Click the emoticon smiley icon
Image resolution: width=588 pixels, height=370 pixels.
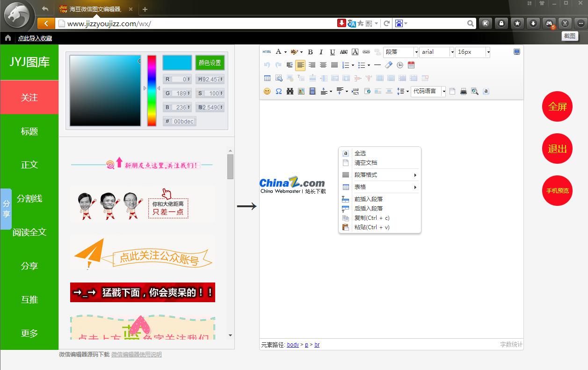(267, 91)
